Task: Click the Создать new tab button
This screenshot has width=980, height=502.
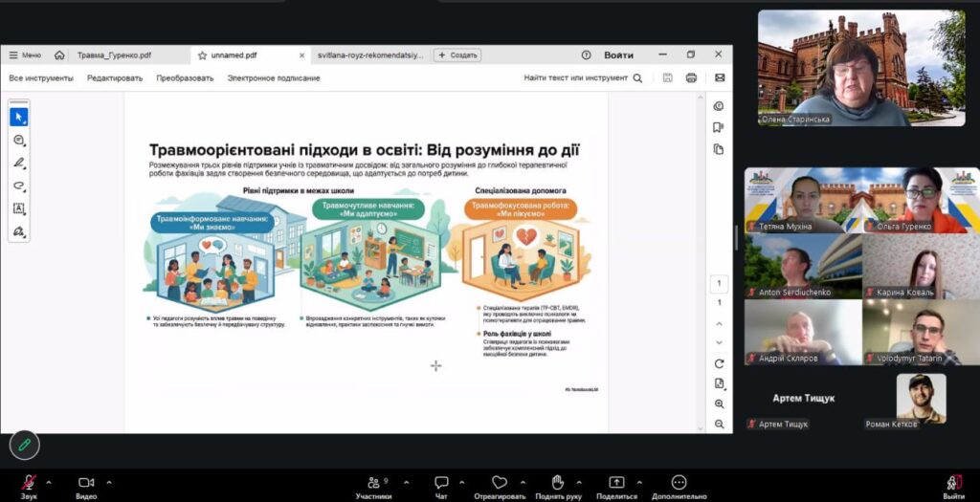Action: pyautogui.click(x=457, y=55)
